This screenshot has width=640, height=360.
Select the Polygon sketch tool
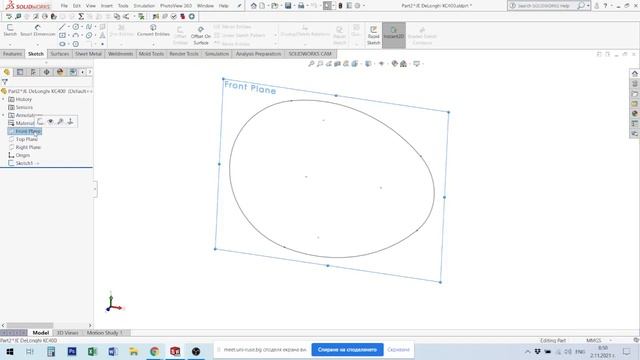pyautogui.click(x=76, y=44)
